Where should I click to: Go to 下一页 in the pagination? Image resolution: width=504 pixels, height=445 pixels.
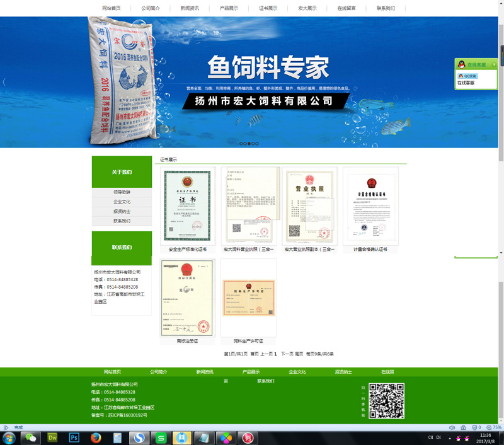287,354
